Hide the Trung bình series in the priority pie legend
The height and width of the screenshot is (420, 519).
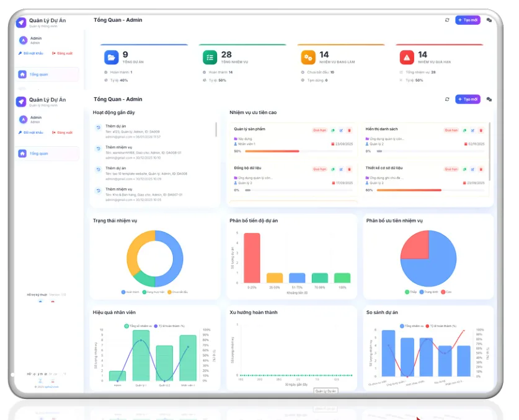(x=429, y=292)
